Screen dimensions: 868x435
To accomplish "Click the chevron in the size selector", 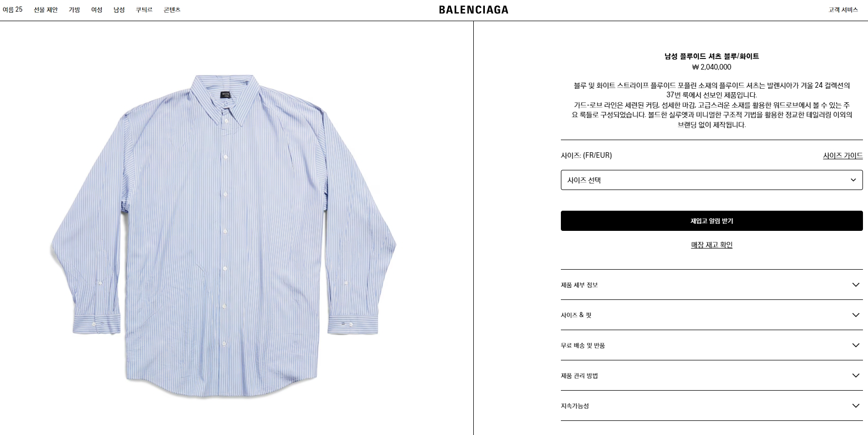I will coord(853,180).
